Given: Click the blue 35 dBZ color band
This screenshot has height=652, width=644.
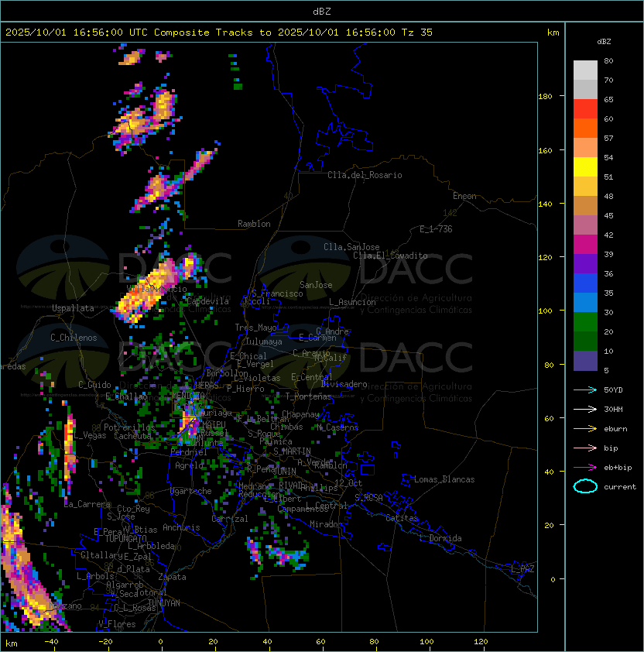Looking at the screenshot, I should [x=585, y=283].
